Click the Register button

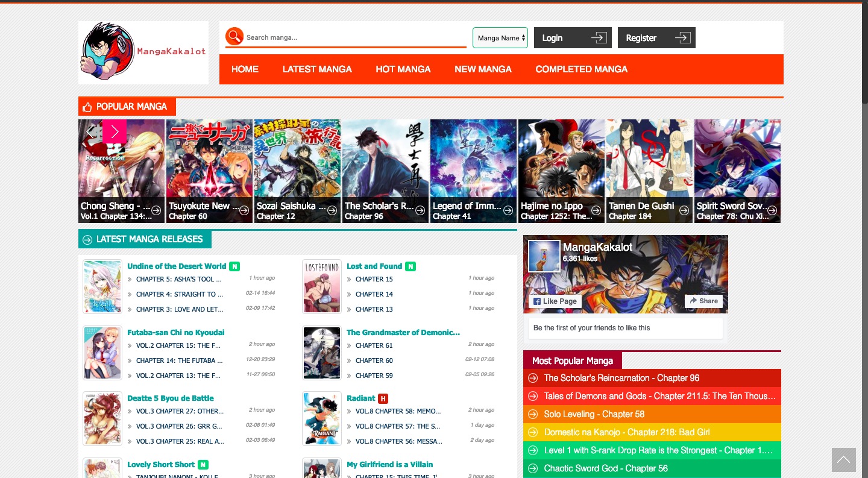[656, 38]
